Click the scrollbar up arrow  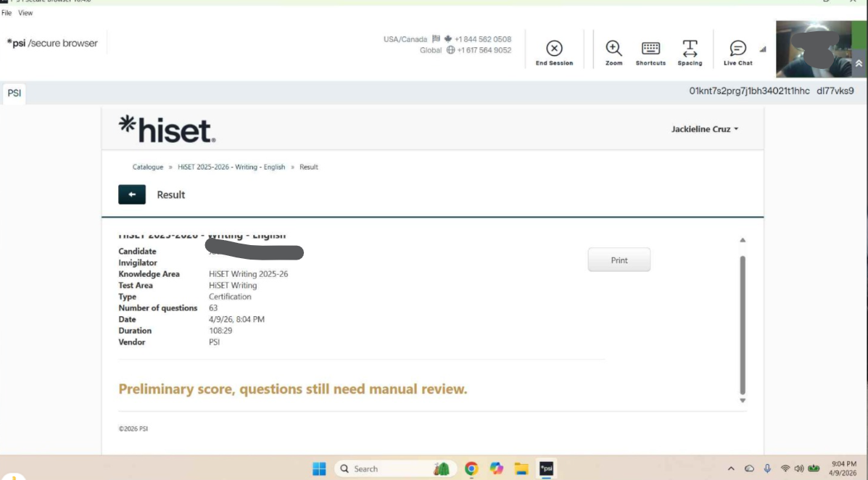click(x=743, y=240)
